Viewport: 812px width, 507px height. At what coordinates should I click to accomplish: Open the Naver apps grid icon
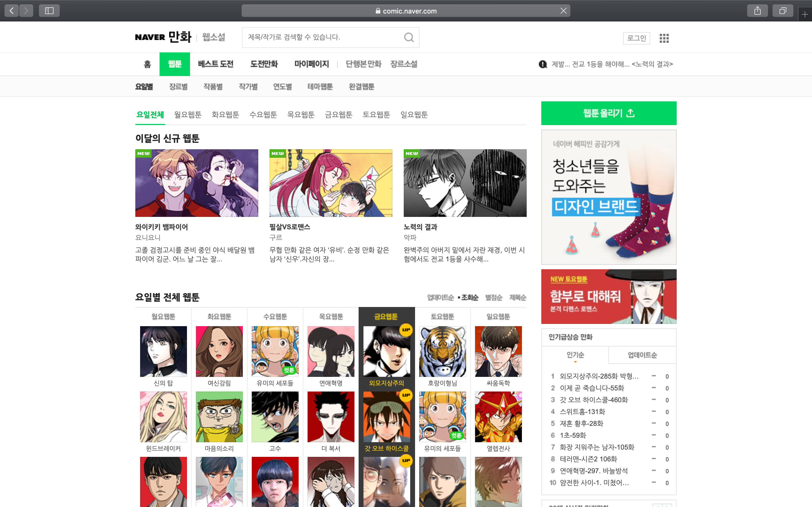coord(664,38)
